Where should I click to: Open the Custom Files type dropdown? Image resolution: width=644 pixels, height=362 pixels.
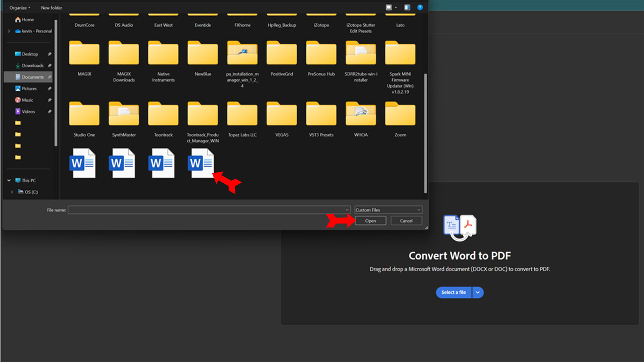388,210
